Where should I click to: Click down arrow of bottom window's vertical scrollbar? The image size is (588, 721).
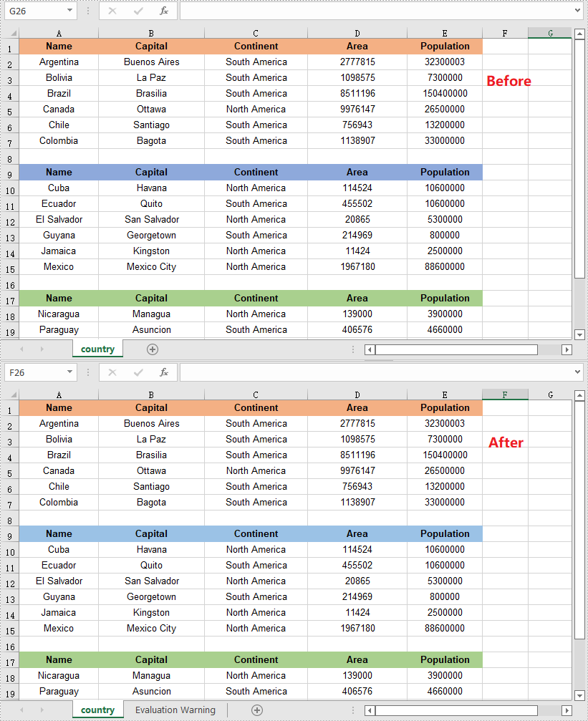click(x=579, y=696)
